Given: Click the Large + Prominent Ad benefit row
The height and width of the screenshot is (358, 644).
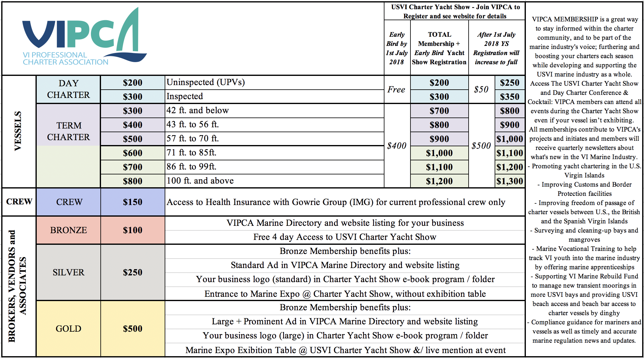Looking at the screenshot, I should point(345,321).
